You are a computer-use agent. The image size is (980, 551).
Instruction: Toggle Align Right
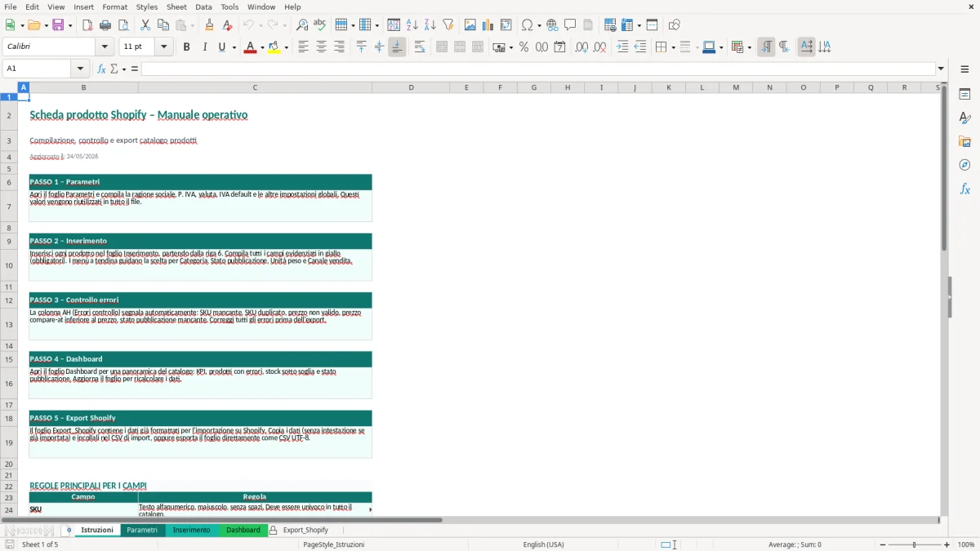tap(339, 47)
